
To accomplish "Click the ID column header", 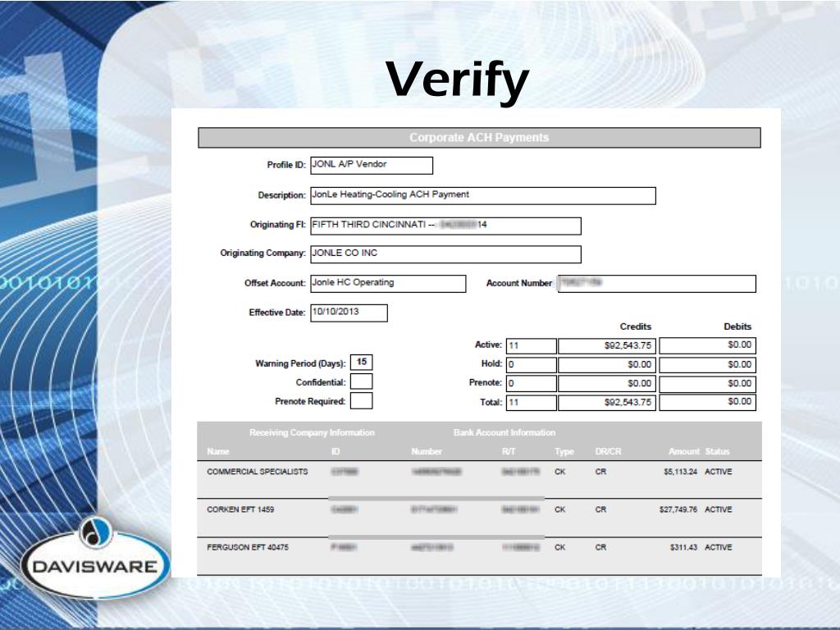I will click(x=336, y=452).
